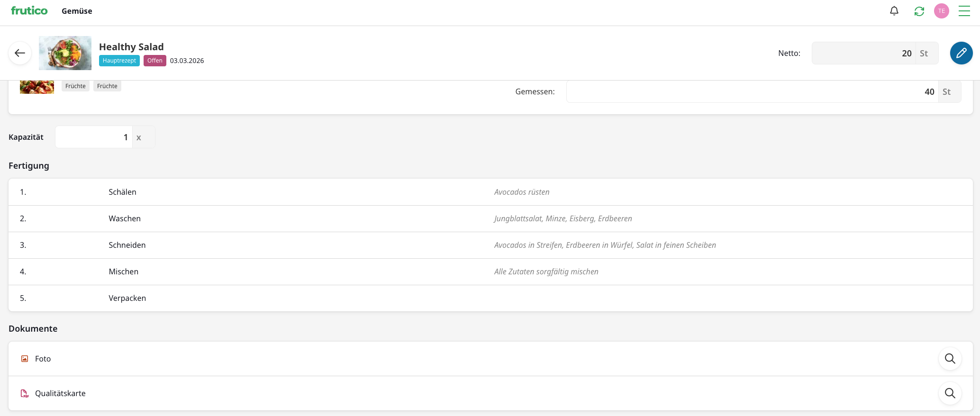
Task: Click the Foto image file icon
Action: pyautogui.click(x=25, y=359)
